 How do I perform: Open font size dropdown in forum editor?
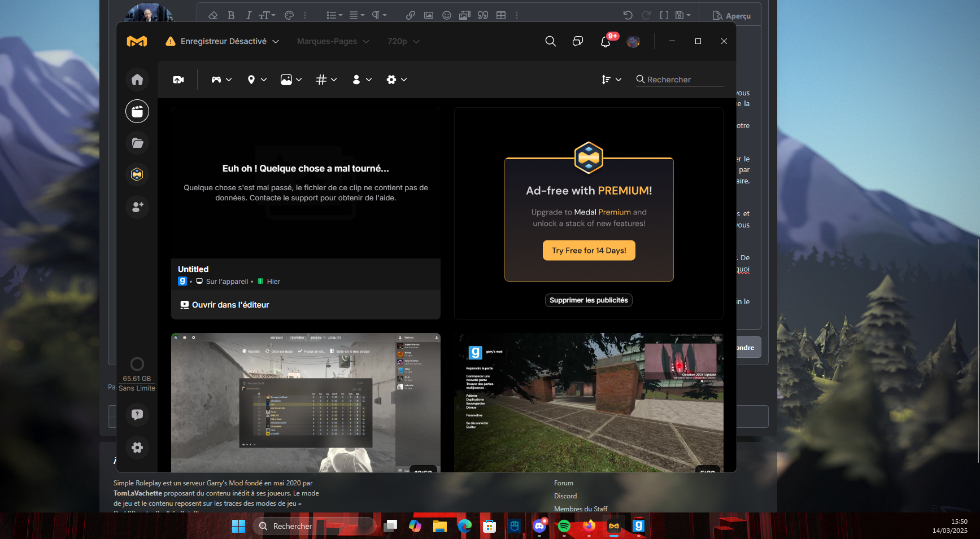[x=267, y=15]
